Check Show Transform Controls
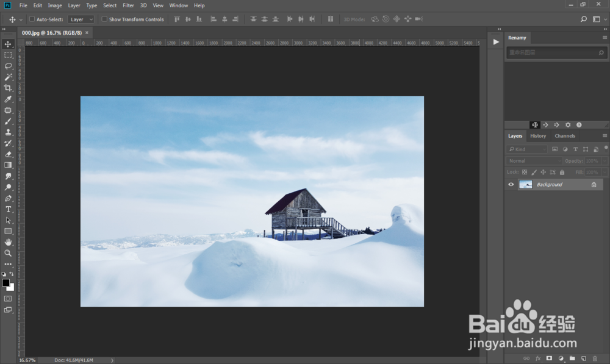Screen dimensions: 610x364 104,19
